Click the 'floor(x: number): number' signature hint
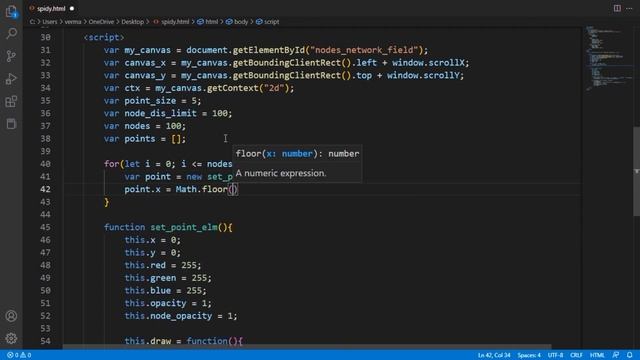This screenshot has height=360, width=640. [298, 153]
